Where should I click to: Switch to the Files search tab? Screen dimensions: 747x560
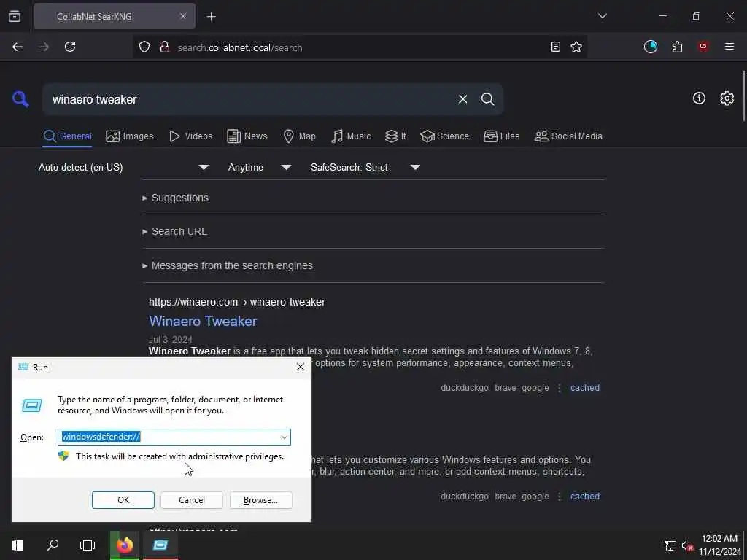pos(502,136)
